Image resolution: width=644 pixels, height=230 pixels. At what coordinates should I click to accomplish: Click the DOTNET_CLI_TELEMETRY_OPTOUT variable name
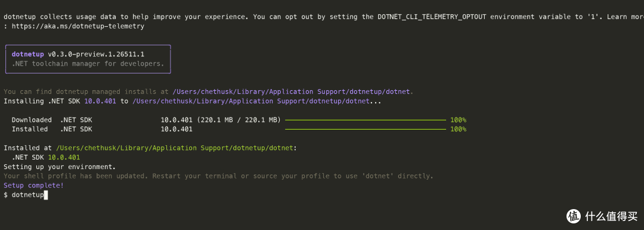(432, 17)
